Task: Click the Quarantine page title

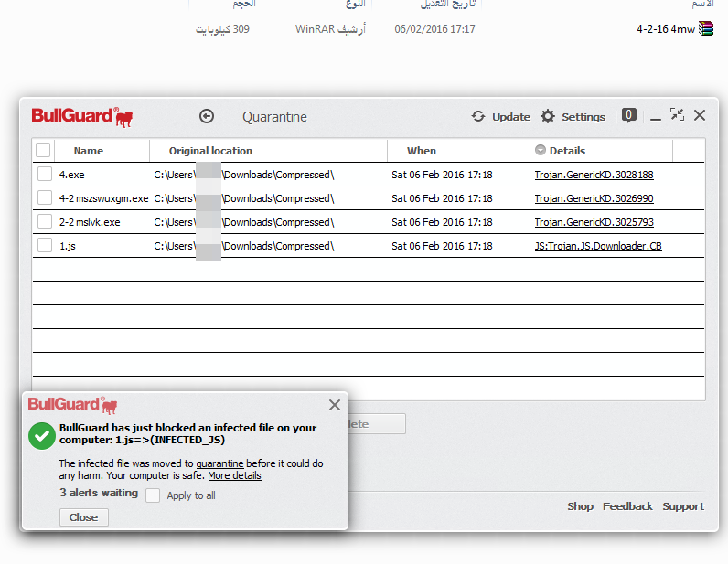Action: pos(274,117)
